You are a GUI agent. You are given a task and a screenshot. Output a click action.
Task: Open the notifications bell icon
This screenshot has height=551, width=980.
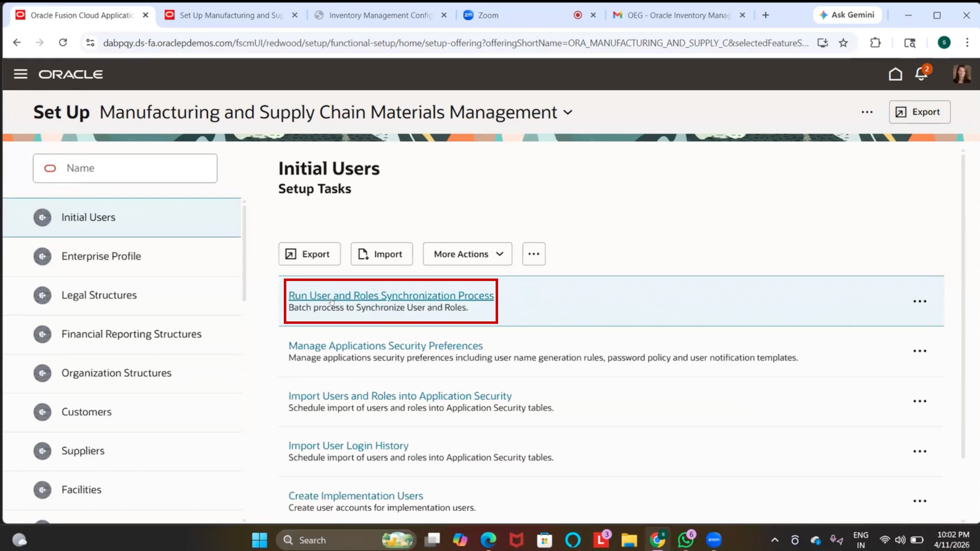point(922,73)
